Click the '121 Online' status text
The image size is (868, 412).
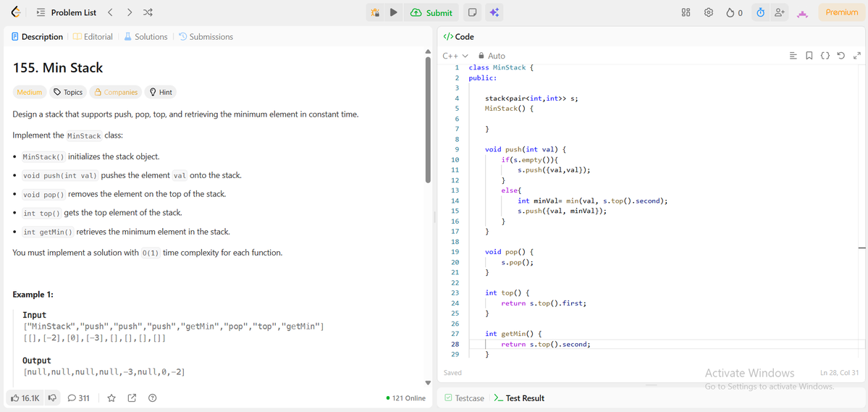click(x=406, y=398)
